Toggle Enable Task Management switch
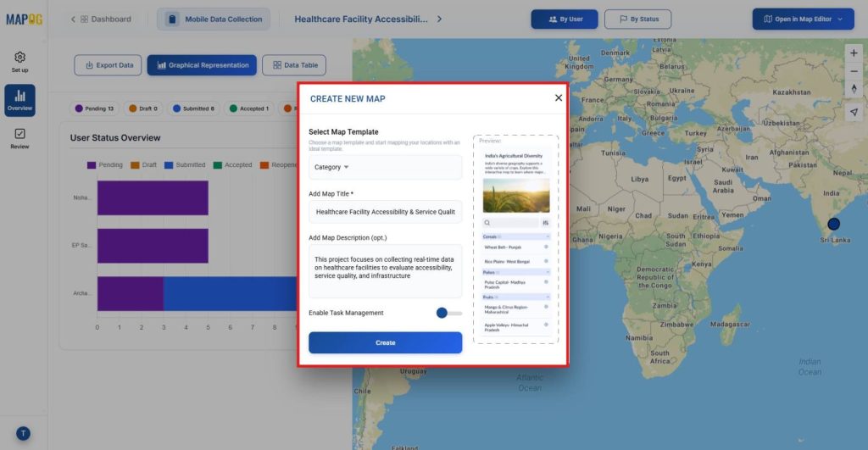868x450 pixels. [448, 313]
